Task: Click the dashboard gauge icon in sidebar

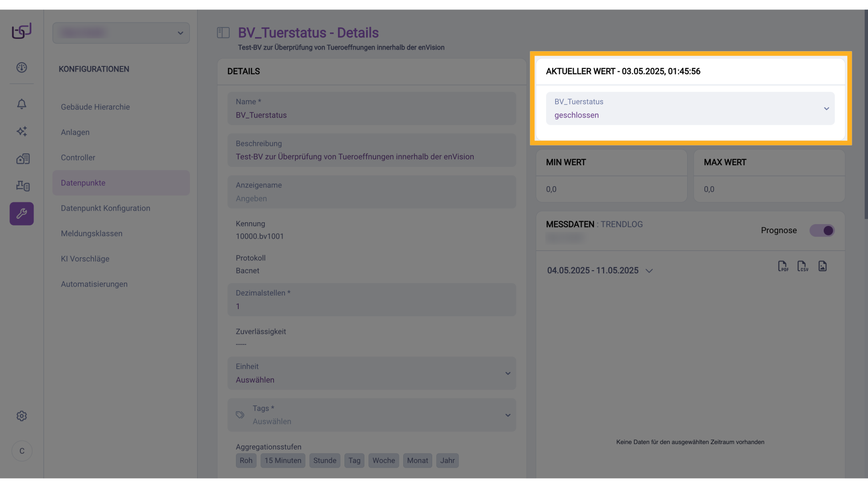Action: coord(22,68)
